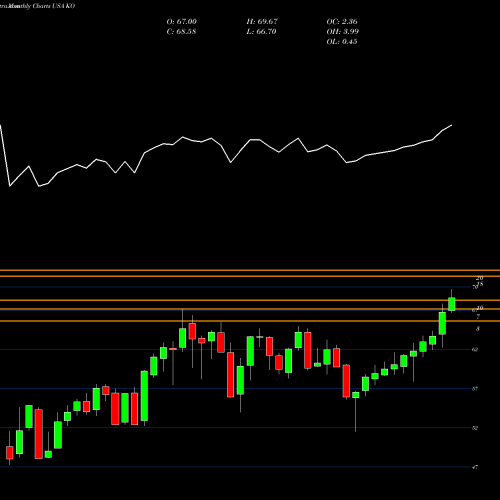
Task: Click the 62 price axis label
Action: [x=475, y=349]
